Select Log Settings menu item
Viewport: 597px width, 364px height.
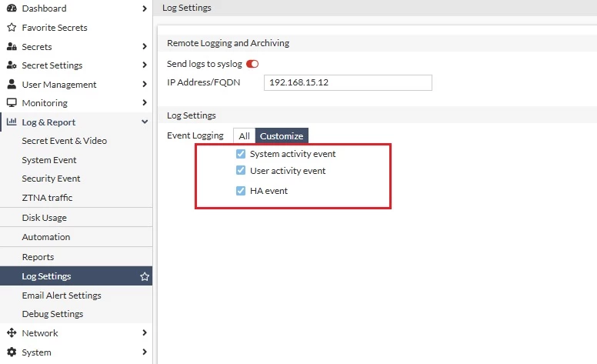(76, 276)
